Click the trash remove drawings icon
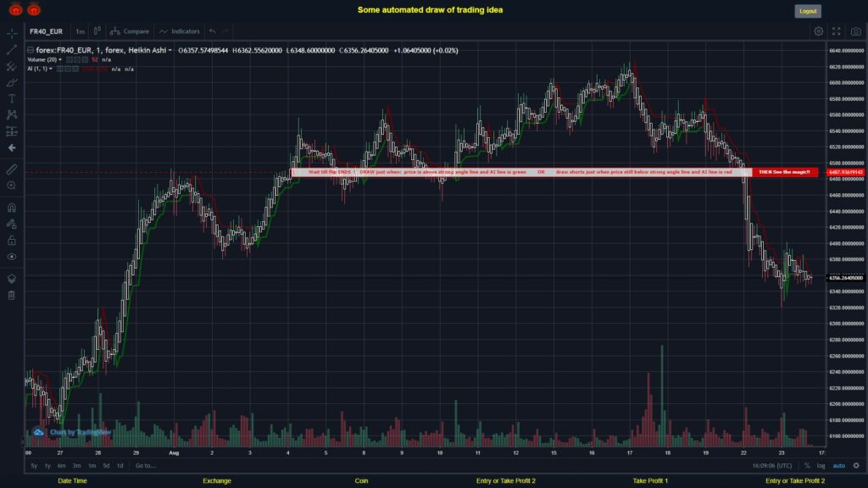The height and width of the screenshot is (488, 868). (x=12, y=296)
